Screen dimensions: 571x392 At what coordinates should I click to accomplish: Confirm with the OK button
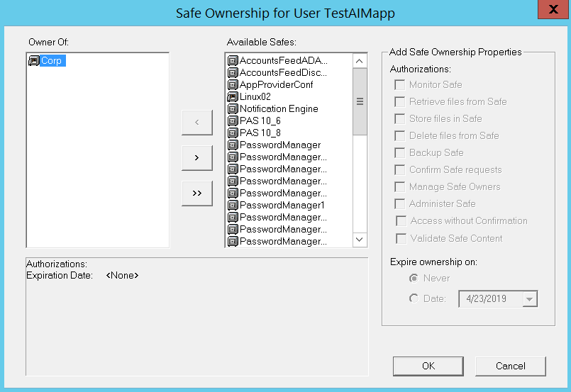(x=428, y=366)
